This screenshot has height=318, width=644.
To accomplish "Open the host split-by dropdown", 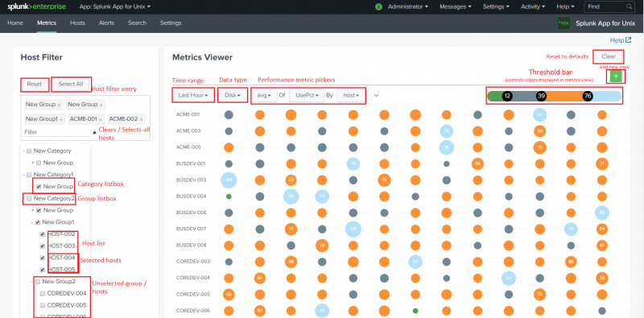I will pyautogui.click(x=351, y=95).
